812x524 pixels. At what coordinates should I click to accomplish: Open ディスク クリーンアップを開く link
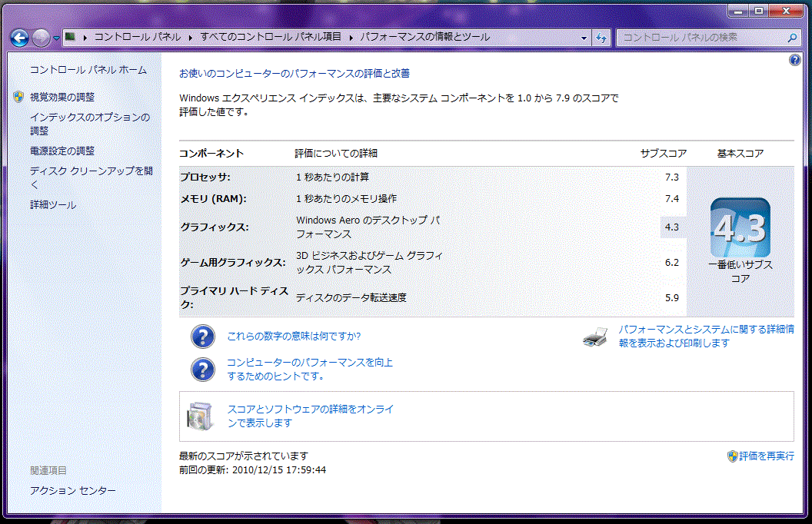[x=92, y=177]
